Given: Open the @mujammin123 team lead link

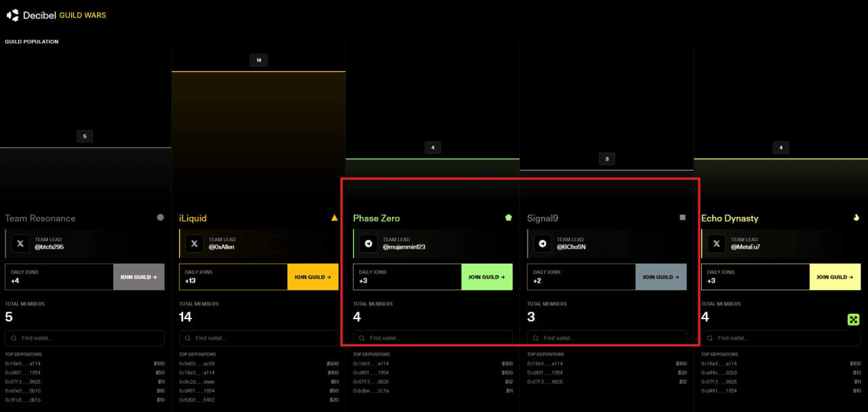Looking at the screenshot, I should pyautogui.click(x=403, y=247).
